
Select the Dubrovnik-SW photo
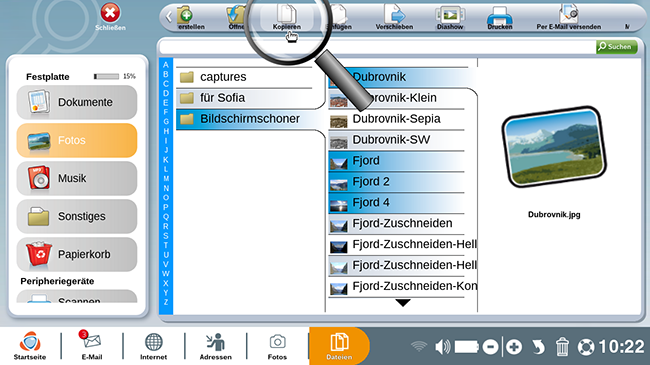[397, 140]
